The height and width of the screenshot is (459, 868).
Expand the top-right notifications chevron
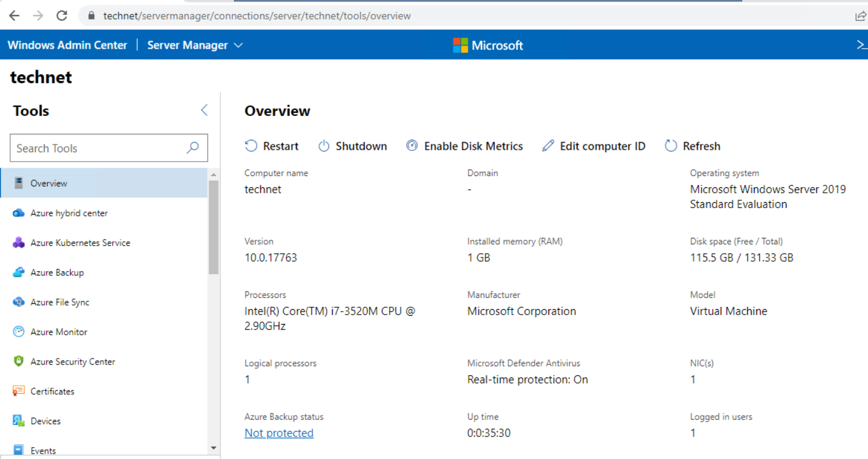click(x=861, y=45)
